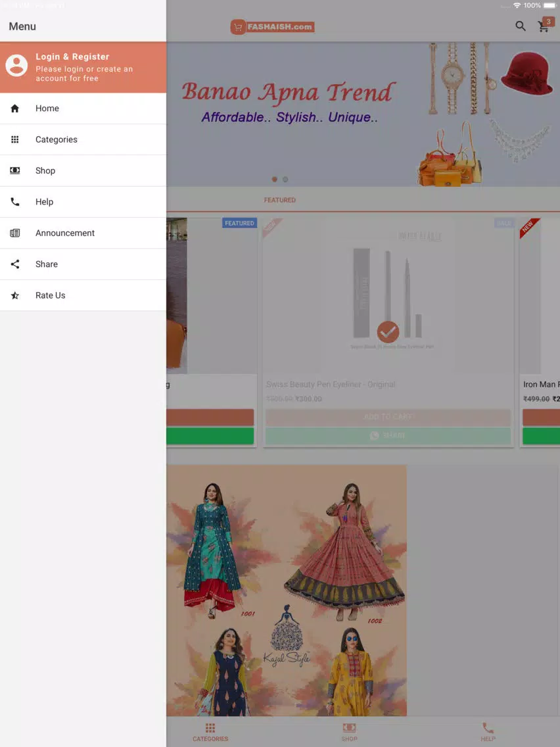
Task: Select Share in the side menu
Action: click(83, 264)
